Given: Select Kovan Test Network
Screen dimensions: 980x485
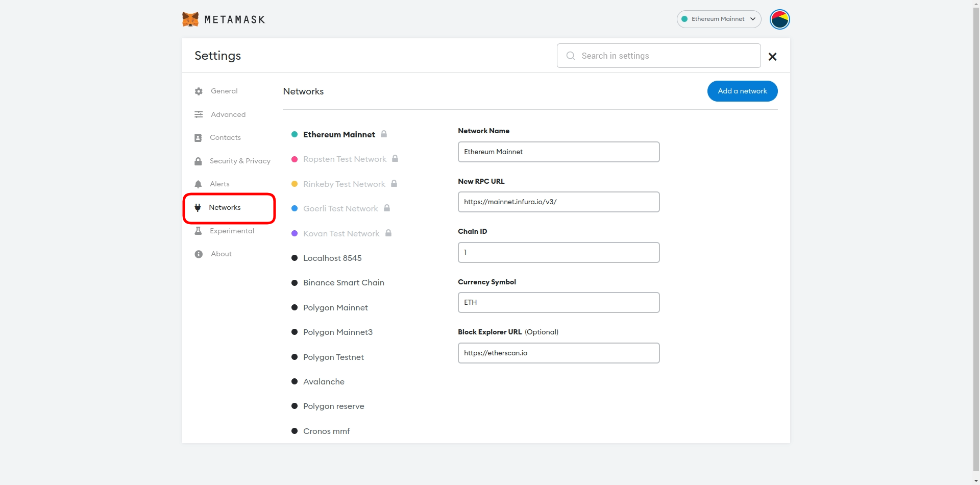Looking at the screenshot, I should [x=341, y=233].
